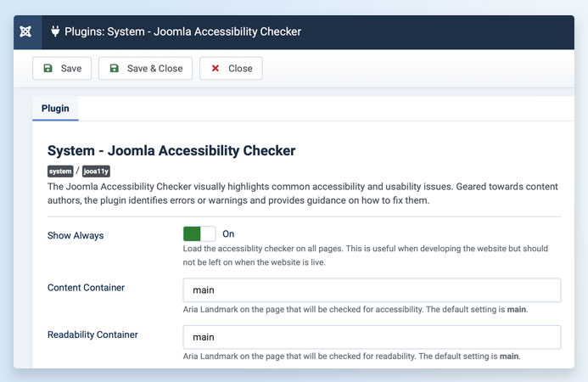Click the Save button
The image size is (588, 382).
pos(62,68)
